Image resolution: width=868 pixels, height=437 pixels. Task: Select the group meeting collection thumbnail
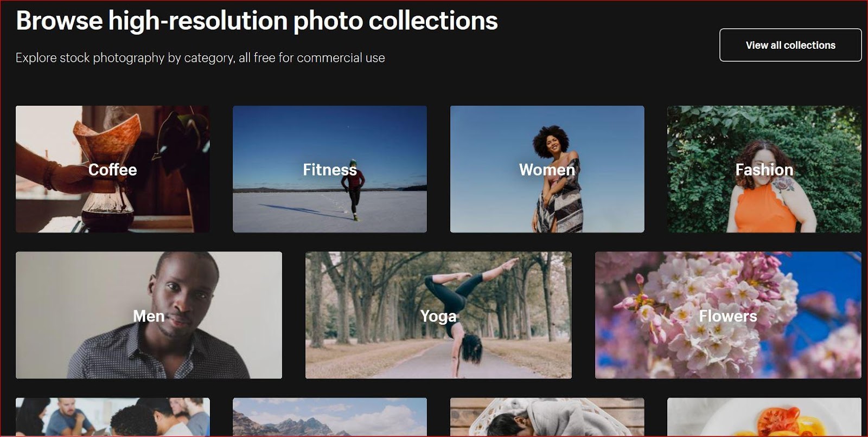[x=113, y=417]
